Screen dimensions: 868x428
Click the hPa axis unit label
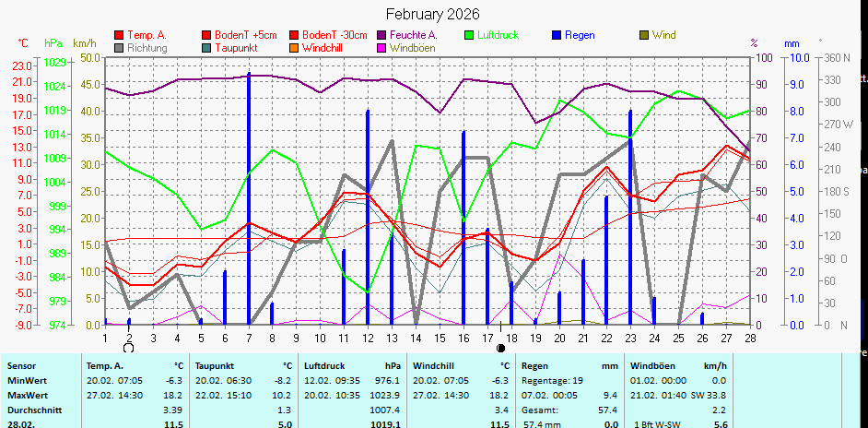coord(53,43)
